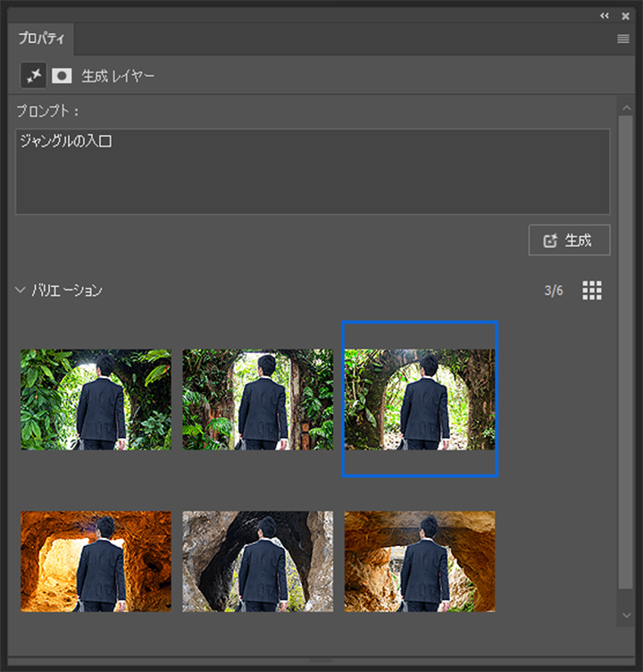Collapse the panel with the double-arrow icon
Viewport: 643px width, 672px height.
(x=605, y=16)
